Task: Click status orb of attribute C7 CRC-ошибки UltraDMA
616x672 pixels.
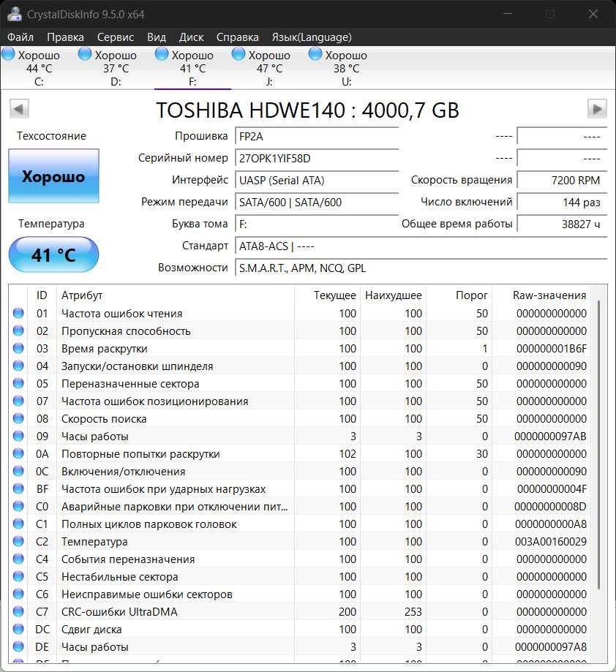Action: point(18,611)
